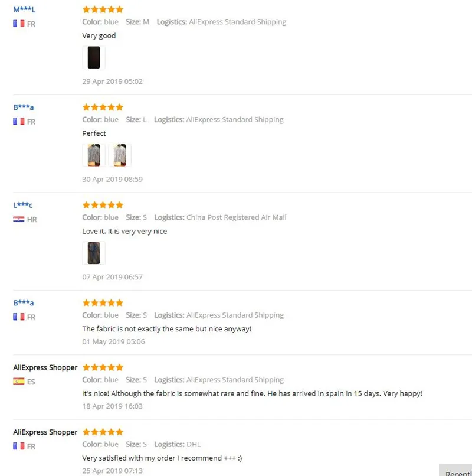Screen dimensions: 472x476
Task: Click the Croatia flag under L***c
Action: coord(18,219)
